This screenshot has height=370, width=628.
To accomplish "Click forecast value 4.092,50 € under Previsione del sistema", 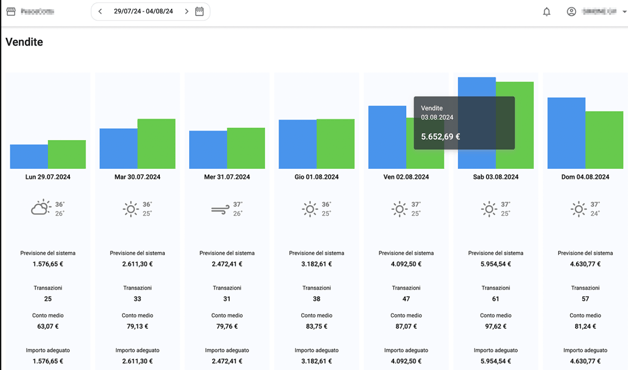I will click(x=406, y=264).
